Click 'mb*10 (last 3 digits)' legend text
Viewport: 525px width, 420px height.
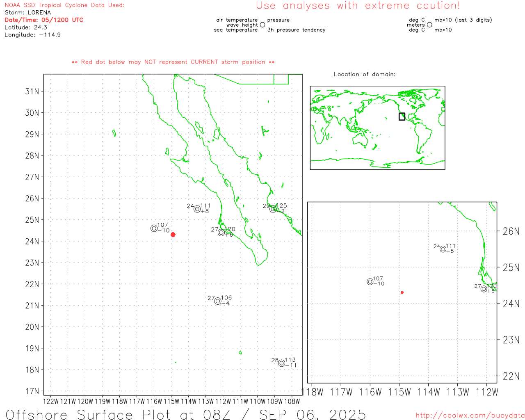click(x=463, y=20)
